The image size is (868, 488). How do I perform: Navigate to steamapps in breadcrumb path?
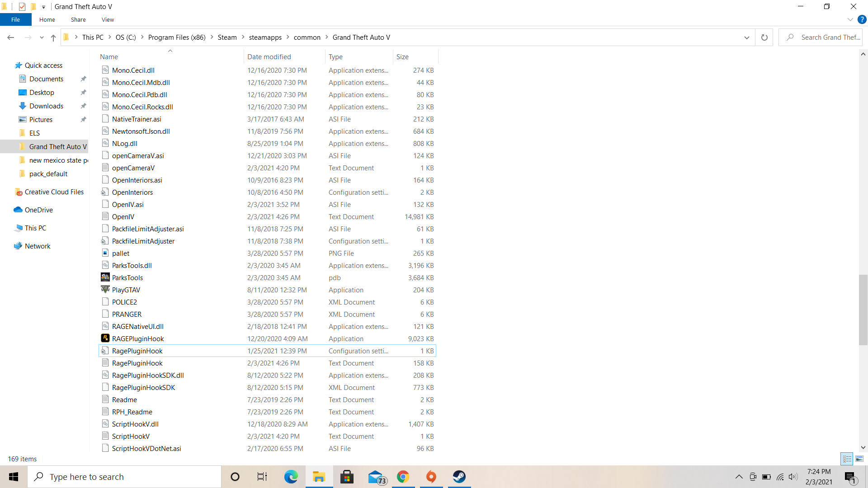(x=265, y=38)
